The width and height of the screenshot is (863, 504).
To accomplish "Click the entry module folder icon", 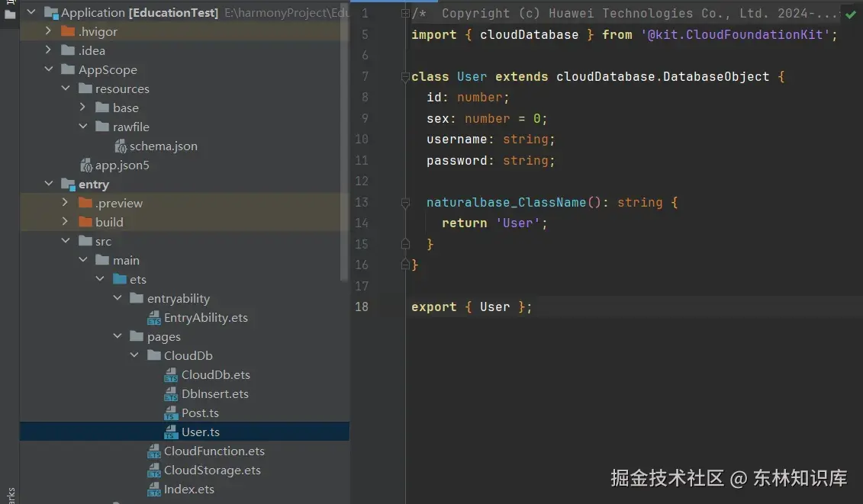I will click(x=68, y=185).
